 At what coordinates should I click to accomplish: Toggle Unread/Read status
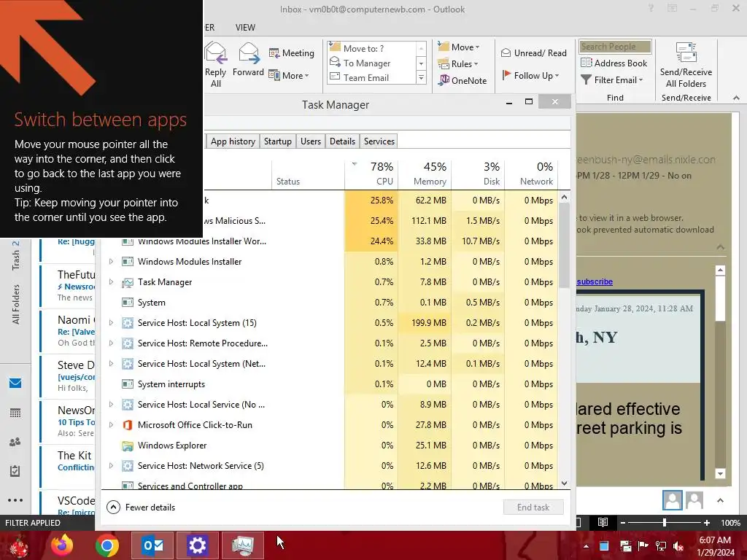533,52
